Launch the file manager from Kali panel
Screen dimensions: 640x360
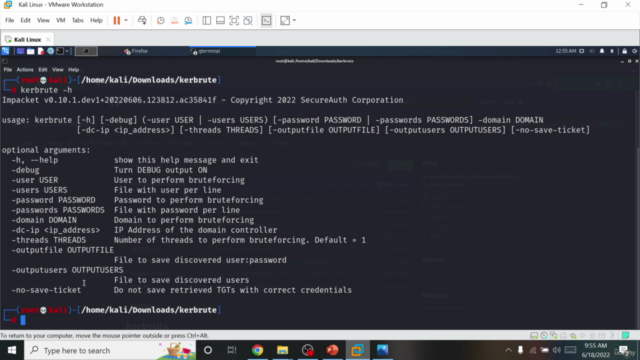(x=31, y=51)
